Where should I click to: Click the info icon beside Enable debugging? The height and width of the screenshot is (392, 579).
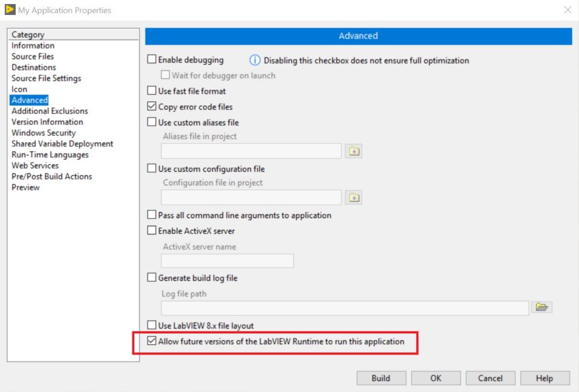pyautogui.click(x=255, y=60)
